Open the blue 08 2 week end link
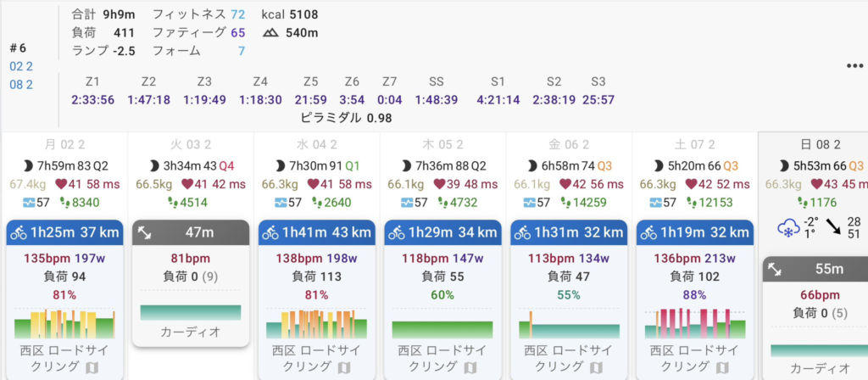The width and height of the screenshot is (868, 380). 21,83
